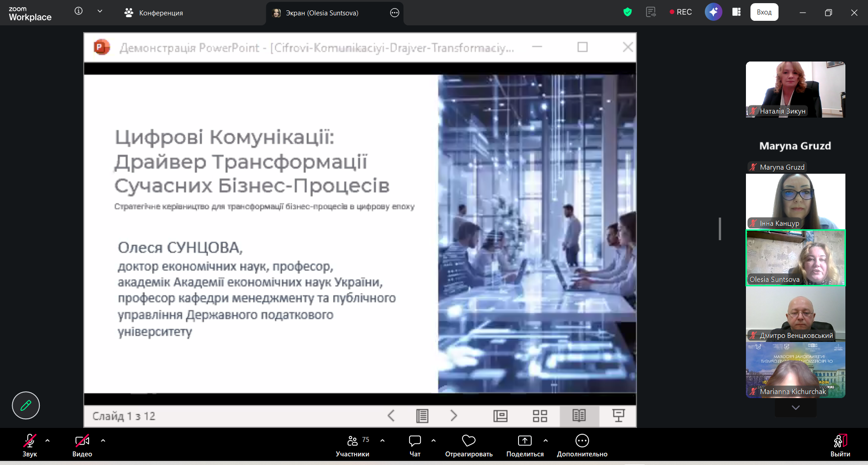Expand audio options arrow next to Звук

47,440
